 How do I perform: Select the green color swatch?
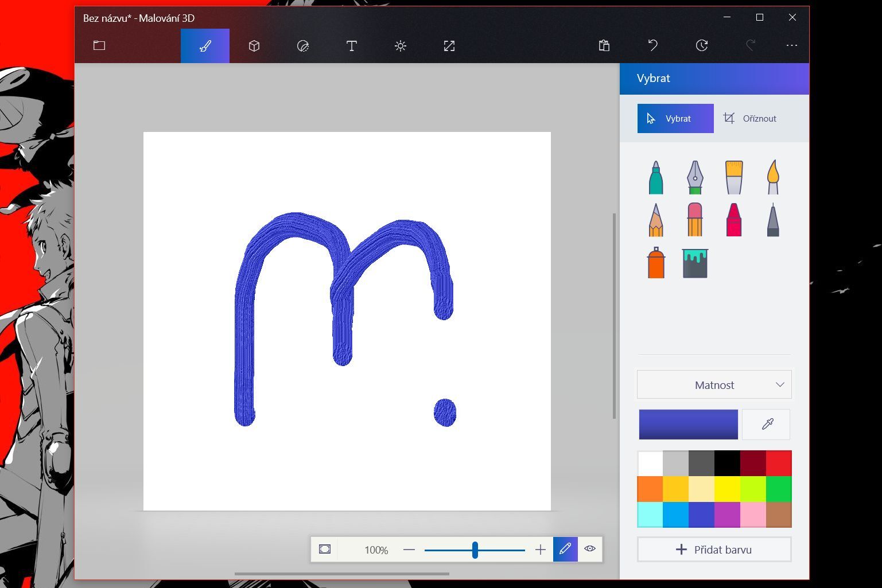click(x=779, y=489)
